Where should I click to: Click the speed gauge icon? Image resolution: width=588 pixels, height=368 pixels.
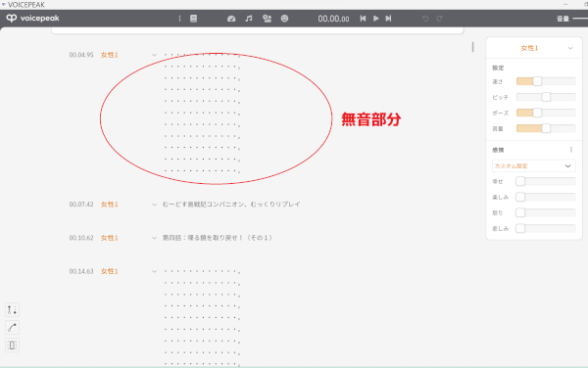coord(231,19)
